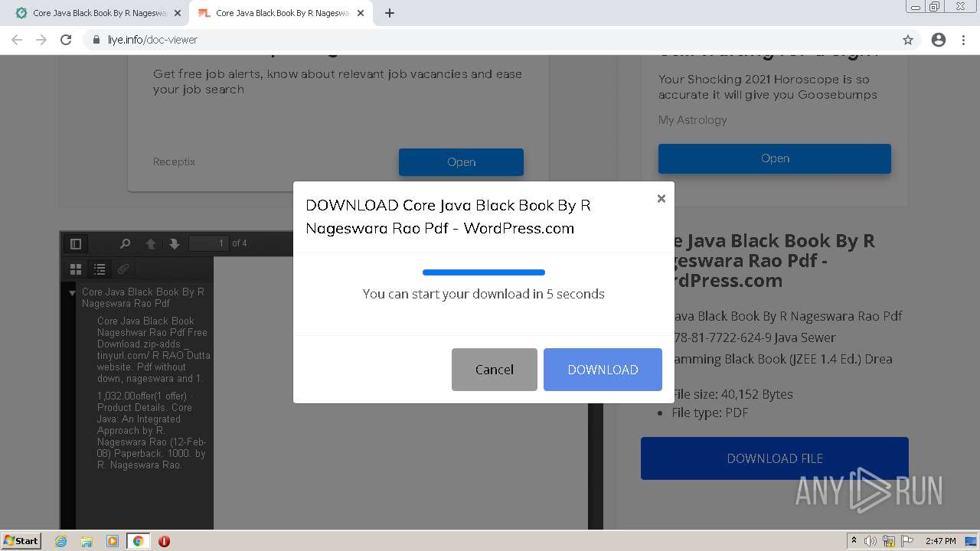
Task: Click the 'My Astrology' advertiser label
Action: [x=692, y=120]
